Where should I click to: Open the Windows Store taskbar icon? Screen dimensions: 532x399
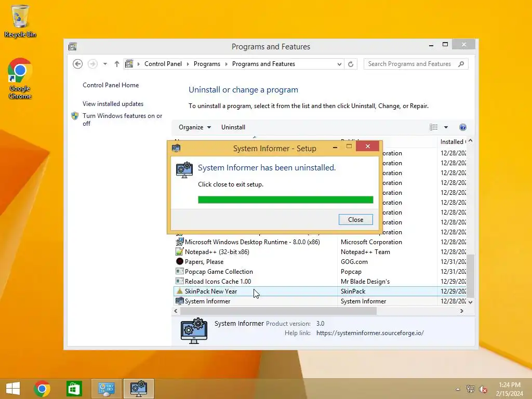coord(74,389)
